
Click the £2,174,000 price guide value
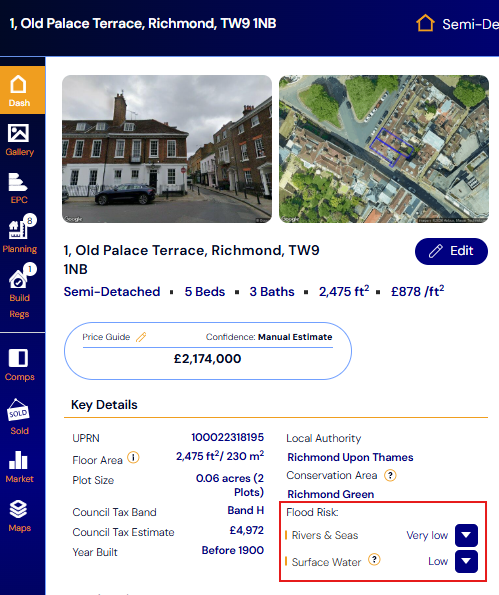(208, 359)
